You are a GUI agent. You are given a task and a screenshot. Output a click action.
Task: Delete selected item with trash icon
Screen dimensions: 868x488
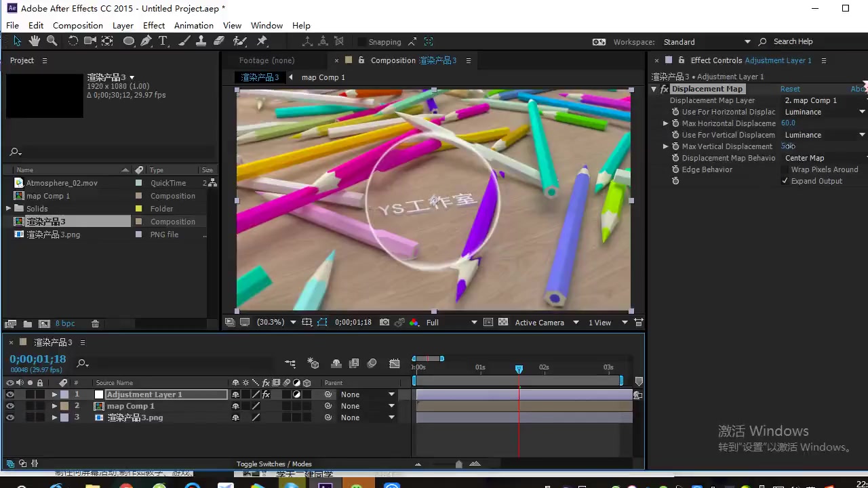click(x=96, y=324)
